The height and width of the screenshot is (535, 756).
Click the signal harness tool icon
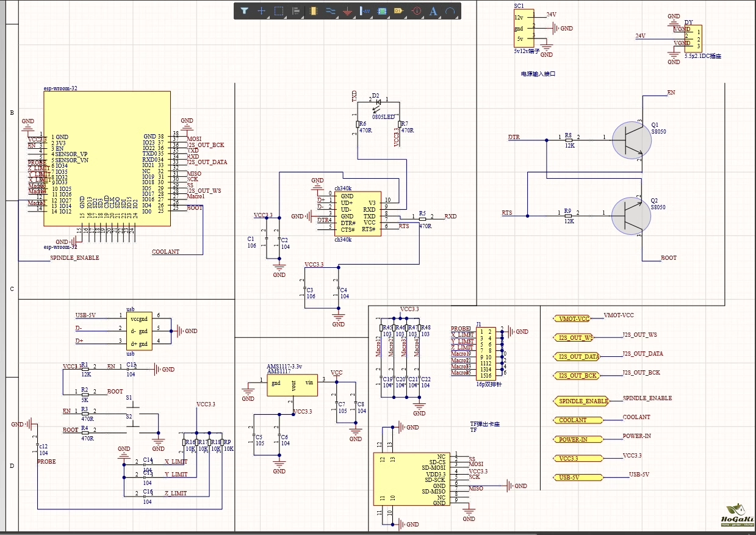pos(365,11)
